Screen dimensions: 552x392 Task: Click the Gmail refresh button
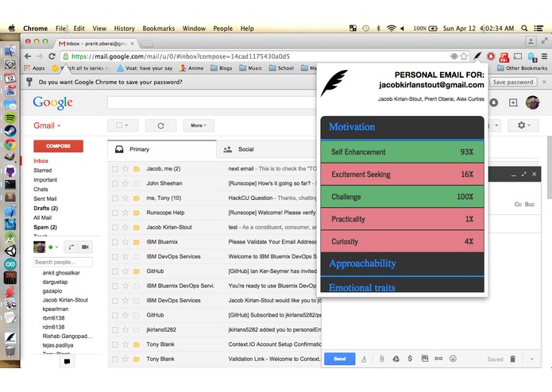(160, 125)
